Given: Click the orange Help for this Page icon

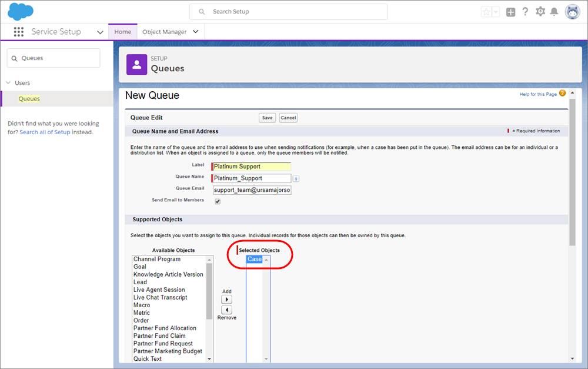Looking at the screenshot, I should click(x=562, y=93).
